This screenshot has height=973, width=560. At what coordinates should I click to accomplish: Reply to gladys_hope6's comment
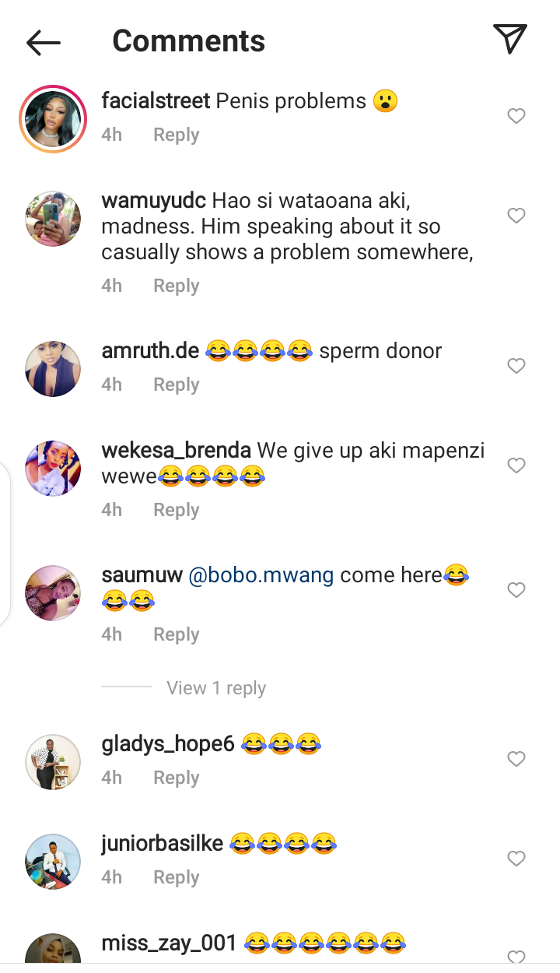click(x=176, y=778)
